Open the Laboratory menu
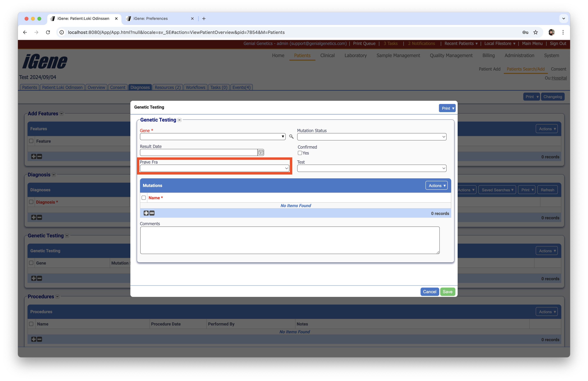588x381 pixels. click(355, 56)
